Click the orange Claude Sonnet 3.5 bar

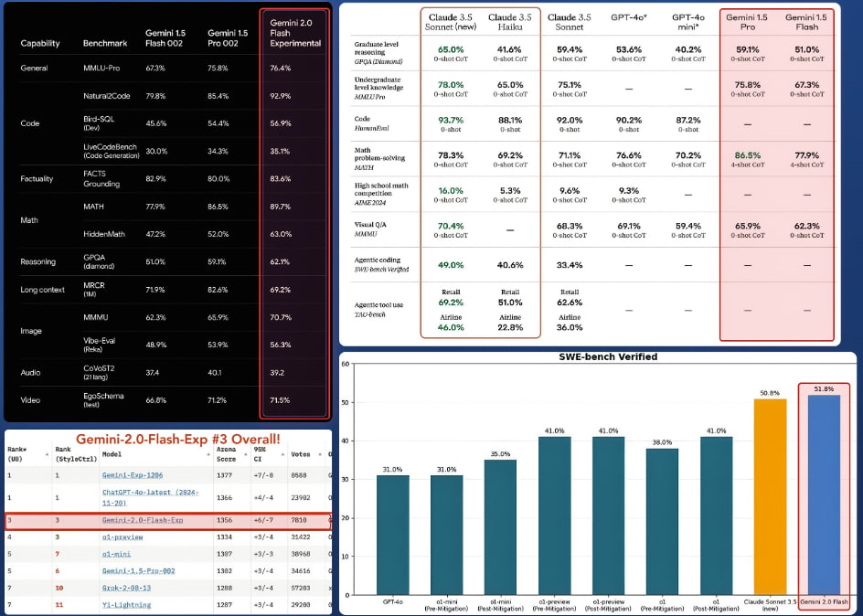[x=767, y=494]
